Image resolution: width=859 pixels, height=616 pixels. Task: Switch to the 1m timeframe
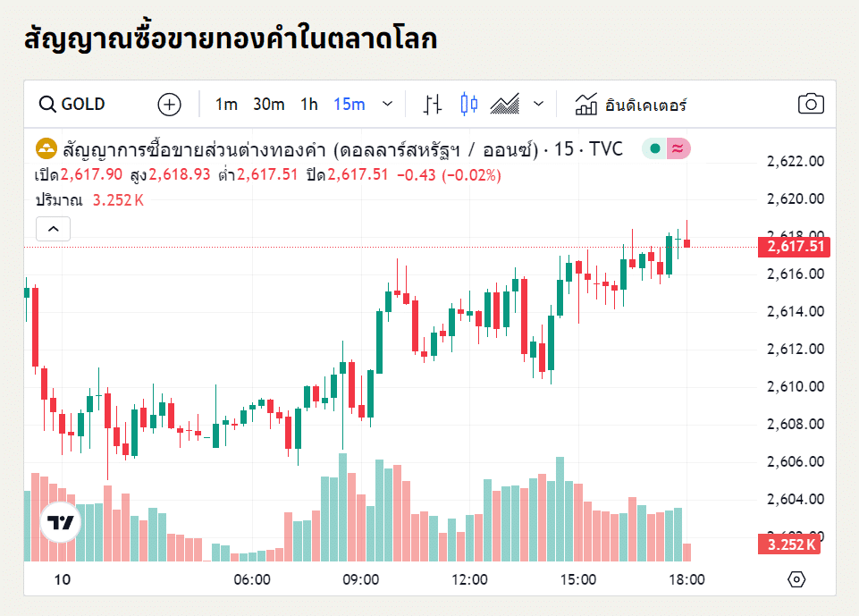pos(226,104)
